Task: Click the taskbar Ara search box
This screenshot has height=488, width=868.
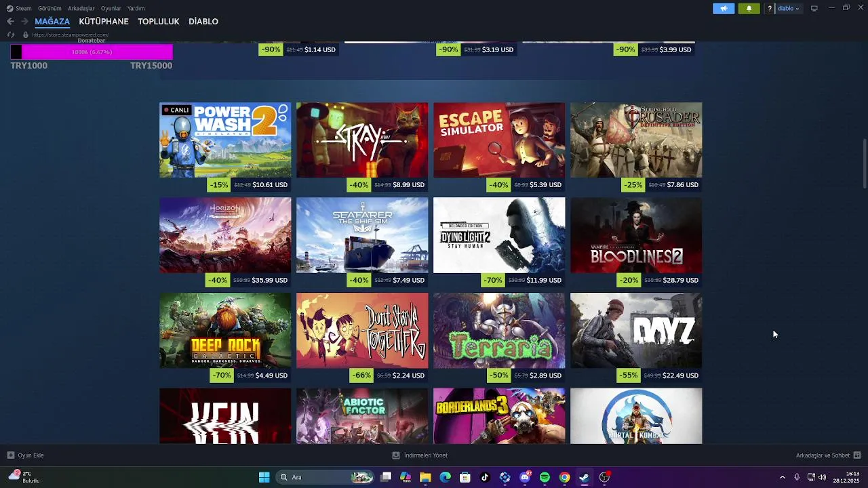Action: point(326,477)
